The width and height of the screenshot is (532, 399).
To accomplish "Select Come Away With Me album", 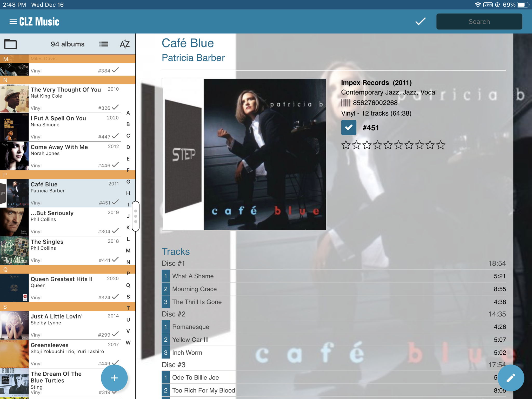I will click(61, 156).
